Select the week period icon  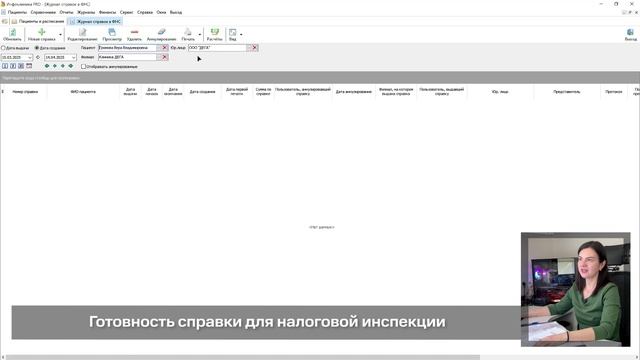(x=13, y=66)
